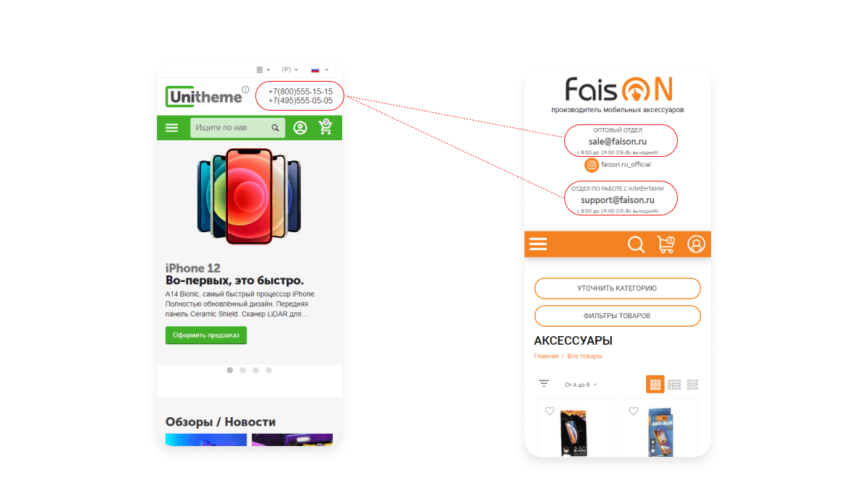Open the hamburger menu in green Unitheme bar
Image resolution: width=868 pixels, height=501 pixels.
pyautogui.click(x=171, y=128)
